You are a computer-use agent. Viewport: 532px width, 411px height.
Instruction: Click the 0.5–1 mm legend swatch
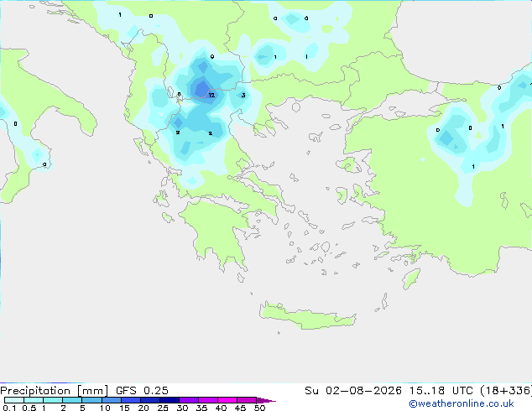pyautogui.click(x=34, y=400)
